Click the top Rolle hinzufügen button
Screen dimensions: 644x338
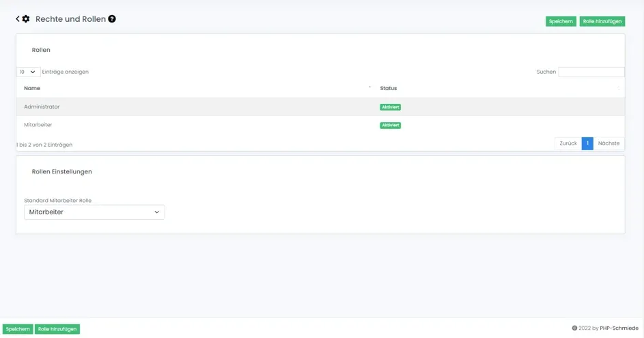(602, 21)
